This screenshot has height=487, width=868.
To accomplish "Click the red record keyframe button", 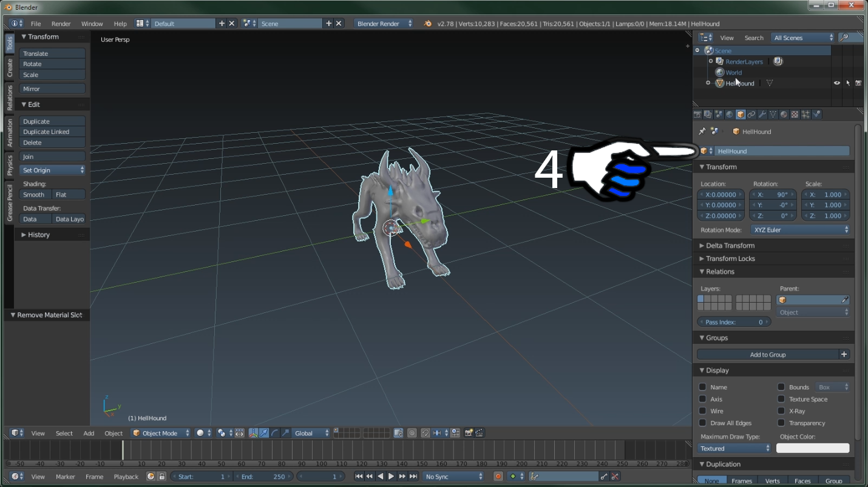I will coord(498,477).
